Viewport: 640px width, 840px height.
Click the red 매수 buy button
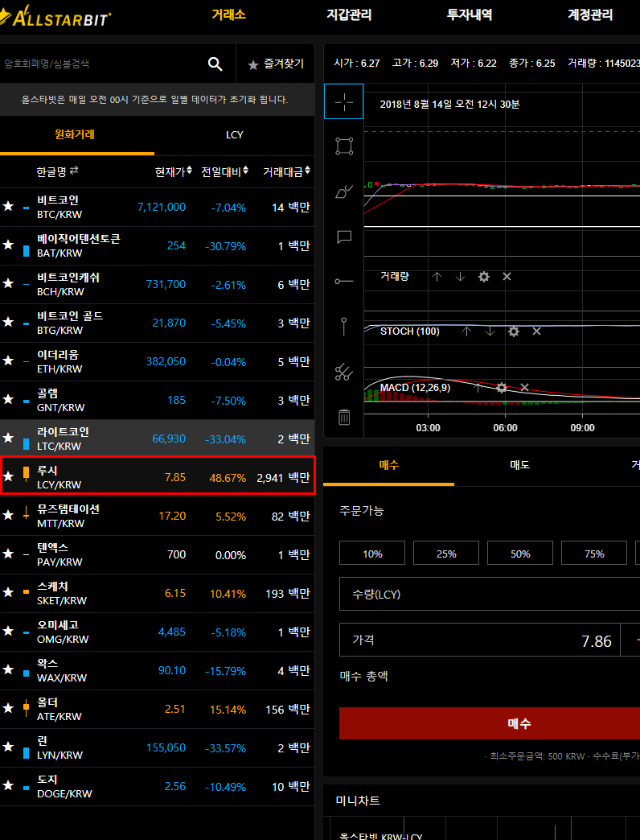click(x=490, y=723)
